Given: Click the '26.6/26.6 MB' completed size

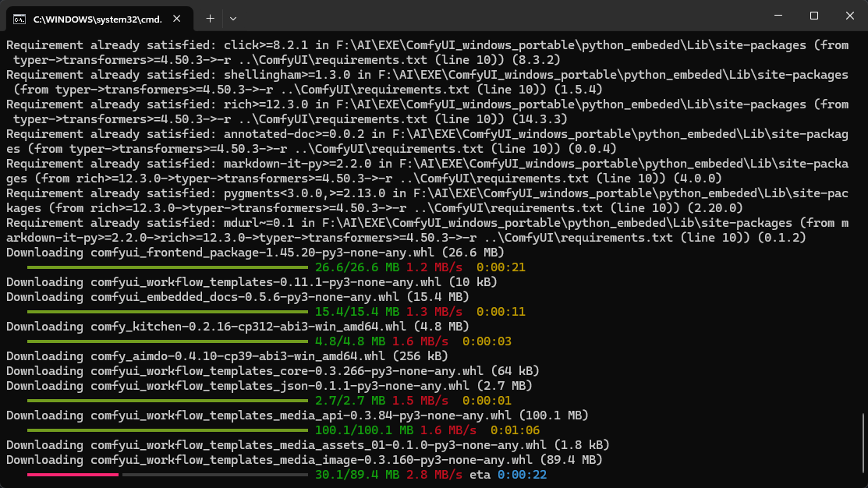Looking at the screenshot, I should pos(357,267).
